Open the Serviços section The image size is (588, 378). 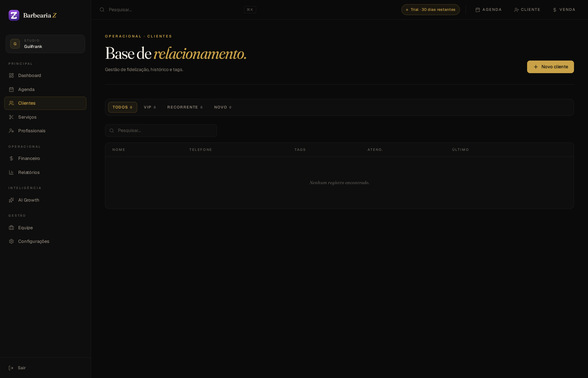click(45, 117)
